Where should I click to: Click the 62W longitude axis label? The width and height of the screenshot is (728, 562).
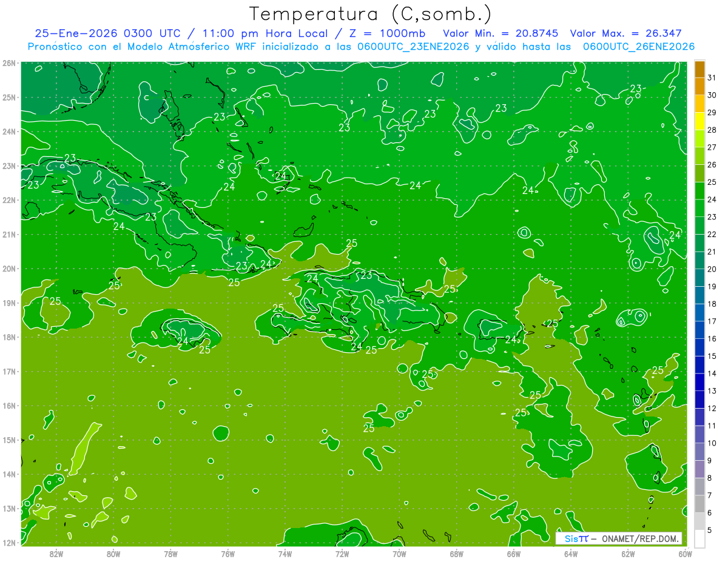click(628, 554)
